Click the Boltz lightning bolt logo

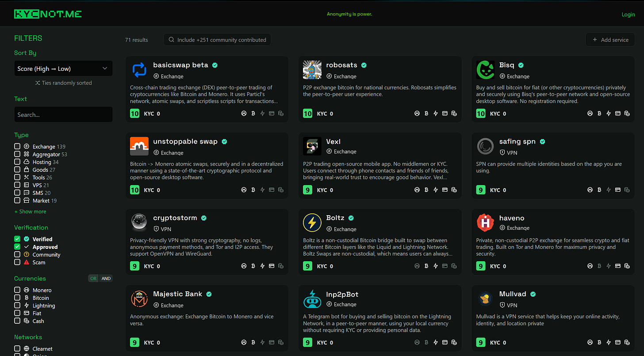tap(312, 222)
